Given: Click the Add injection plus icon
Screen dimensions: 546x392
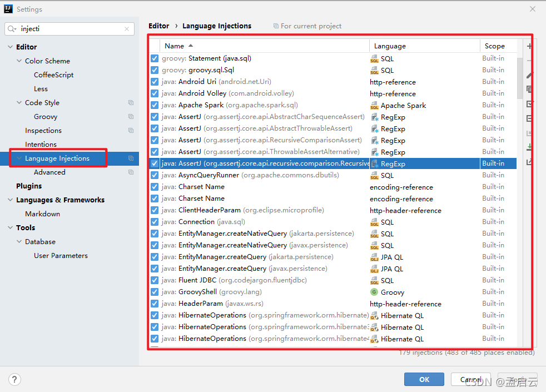Looking at the screenshot, I should coord(529,46).
